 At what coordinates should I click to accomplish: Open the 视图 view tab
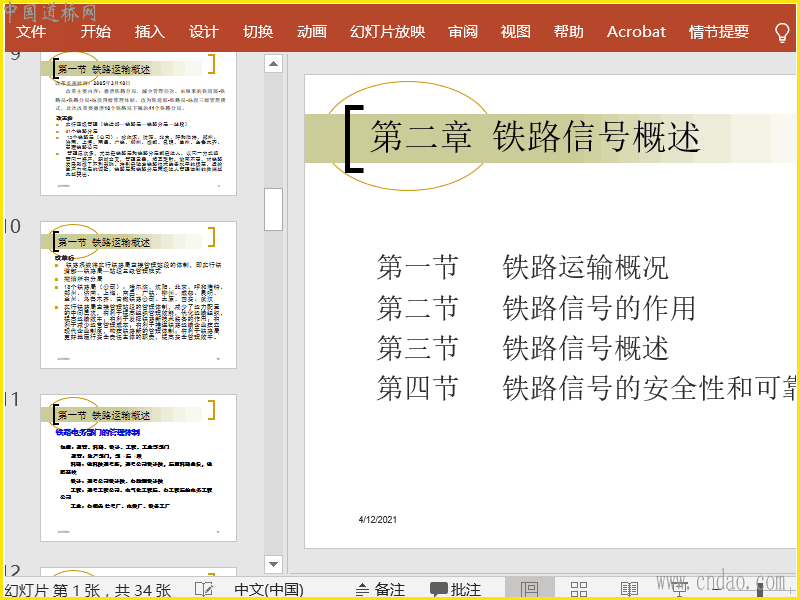pos(515,32)
